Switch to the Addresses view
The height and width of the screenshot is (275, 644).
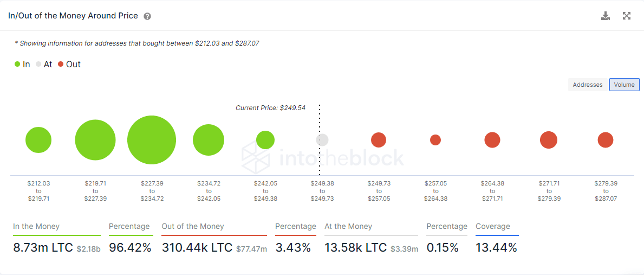coord(588,85)
